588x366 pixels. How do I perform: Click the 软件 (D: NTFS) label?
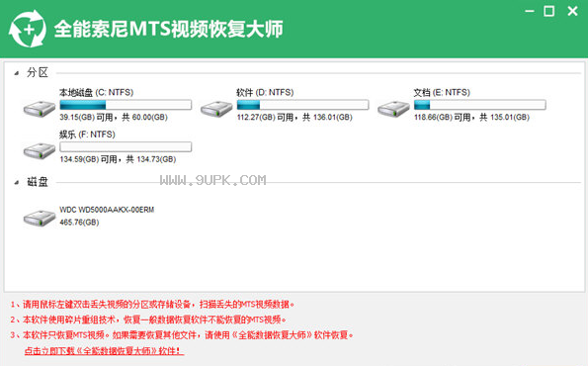tap(265, 92)
